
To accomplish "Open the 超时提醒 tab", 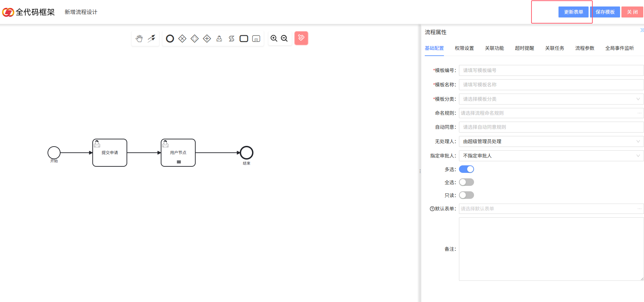I will [x=524, y=48].
